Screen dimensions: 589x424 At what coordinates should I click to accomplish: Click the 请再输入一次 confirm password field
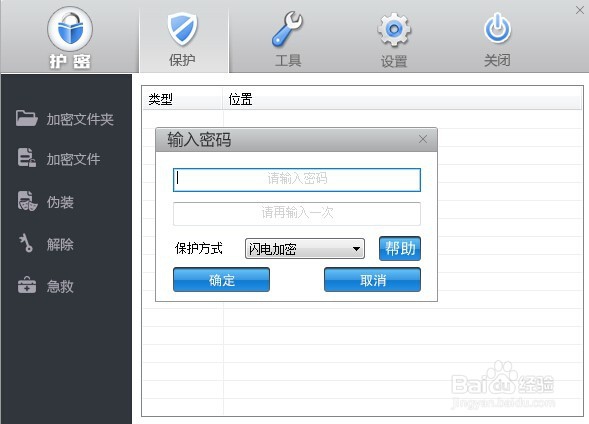[x=297, y=214]
